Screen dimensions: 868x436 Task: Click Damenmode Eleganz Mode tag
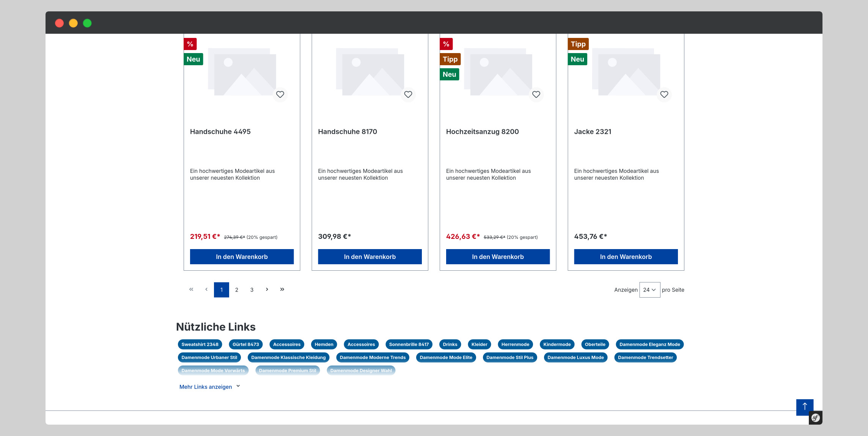tap(650, 344)
